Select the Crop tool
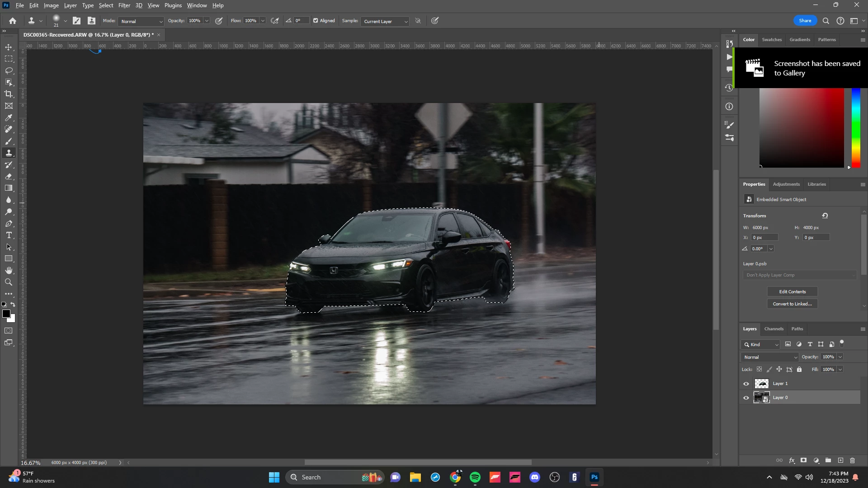The width and height of the screenshot is (868, 488). click(x=9, y=94)
